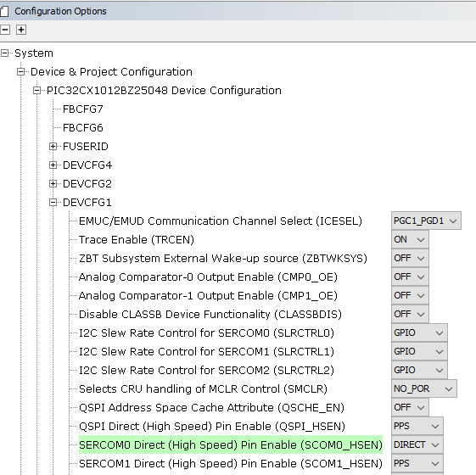Open SCOM0_HSEN DIRECT dropdown
Screen dimensions: 476x475
[417, 445]
